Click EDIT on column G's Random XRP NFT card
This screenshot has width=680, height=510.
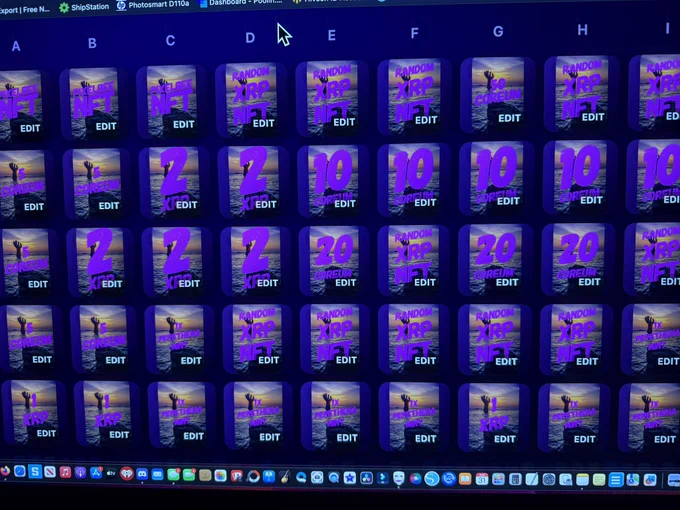pos(506,361)
